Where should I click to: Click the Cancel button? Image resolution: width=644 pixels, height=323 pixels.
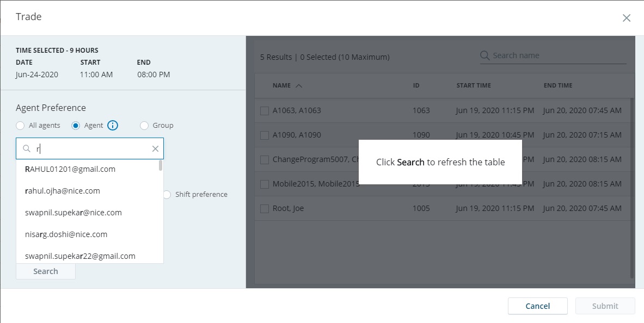[537, 306]
